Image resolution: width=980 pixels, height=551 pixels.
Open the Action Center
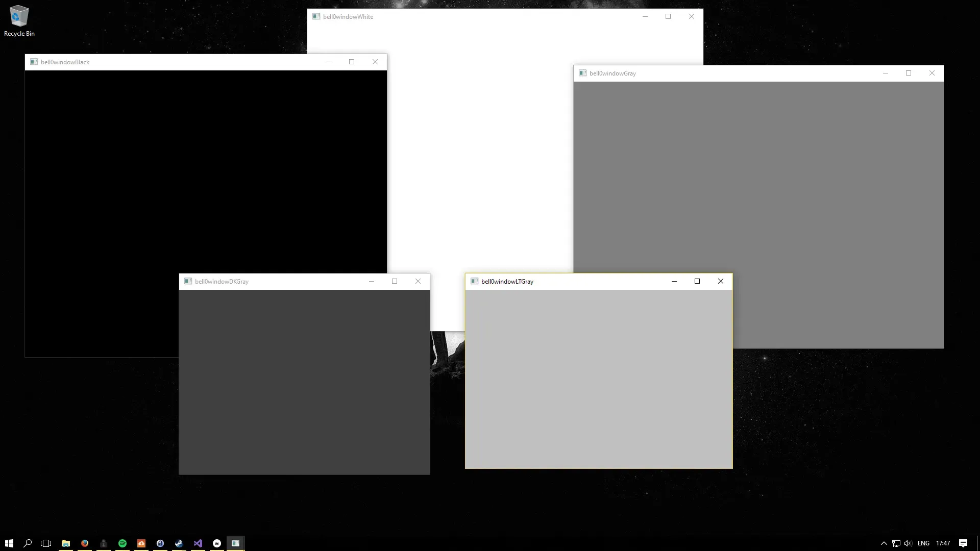pyautogui.click(x=964, y=543)
